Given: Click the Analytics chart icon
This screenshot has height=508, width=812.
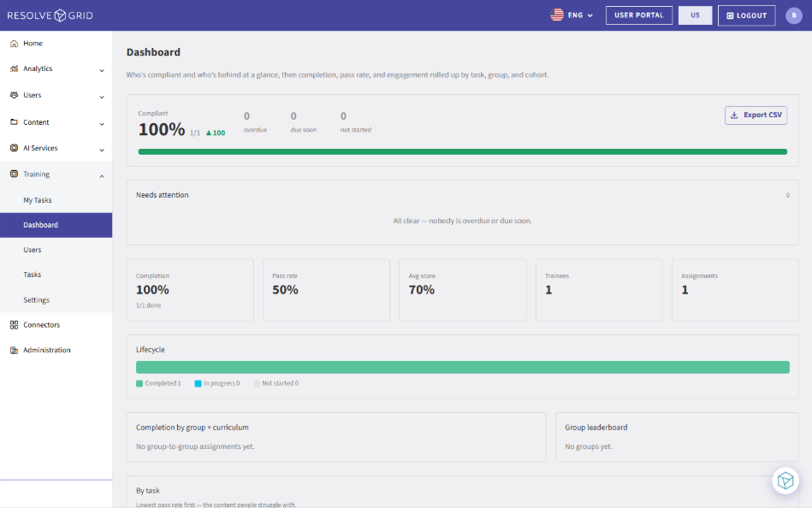Looking at the screenshot, I should click(x=14, y=68).
